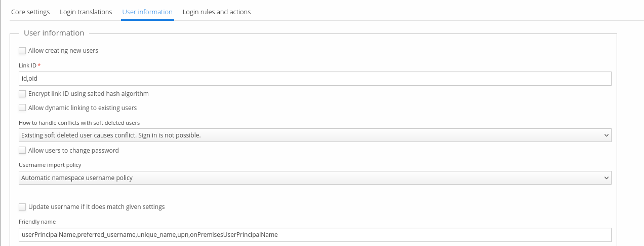Switch to Login translations tab
644x246 pixels.
[86, 12]
